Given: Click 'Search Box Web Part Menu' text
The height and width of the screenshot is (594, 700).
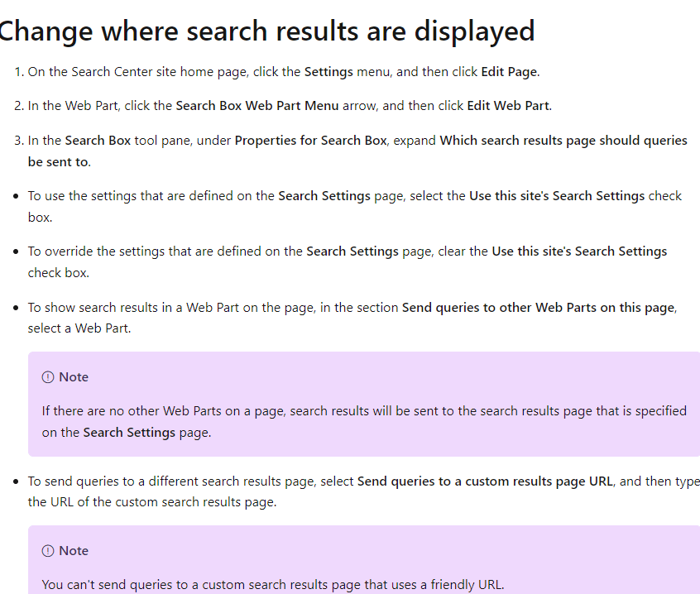Looking at the screenshot, I should [x=257, y=106].
